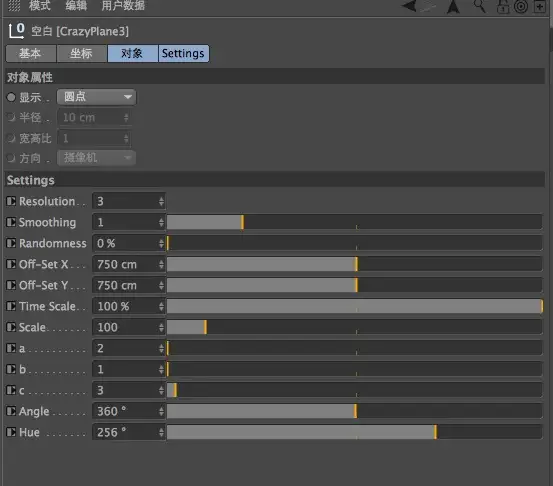The width and height of the screenshot is (553, 486).
Task: Click keyframe icon for parameter b
Action: coord(11,369)
